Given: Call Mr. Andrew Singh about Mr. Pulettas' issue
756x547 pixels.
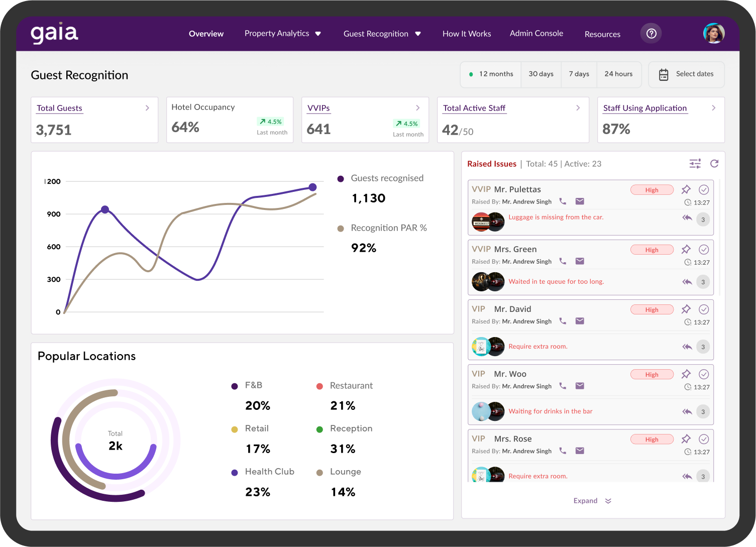Looking at the screenshot, I should click(x=563, y=201).
